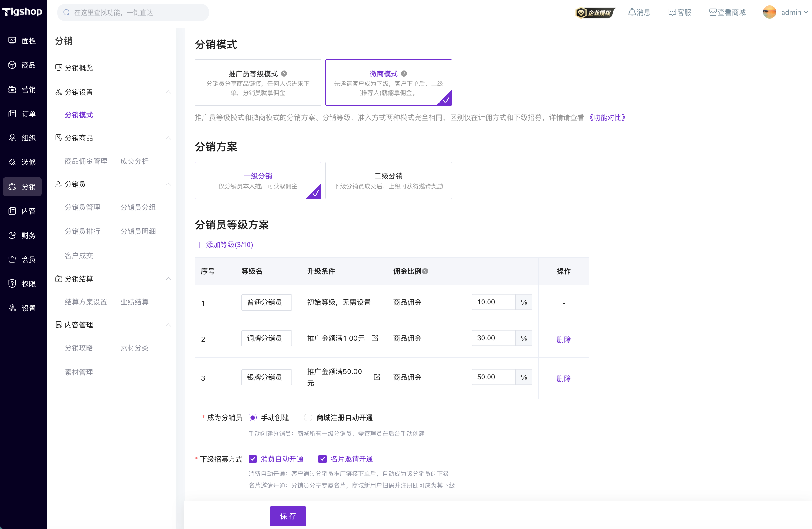This screenshot has width=812, height=529.
Task: Click the top function search field
Action: tap(133, 13)
